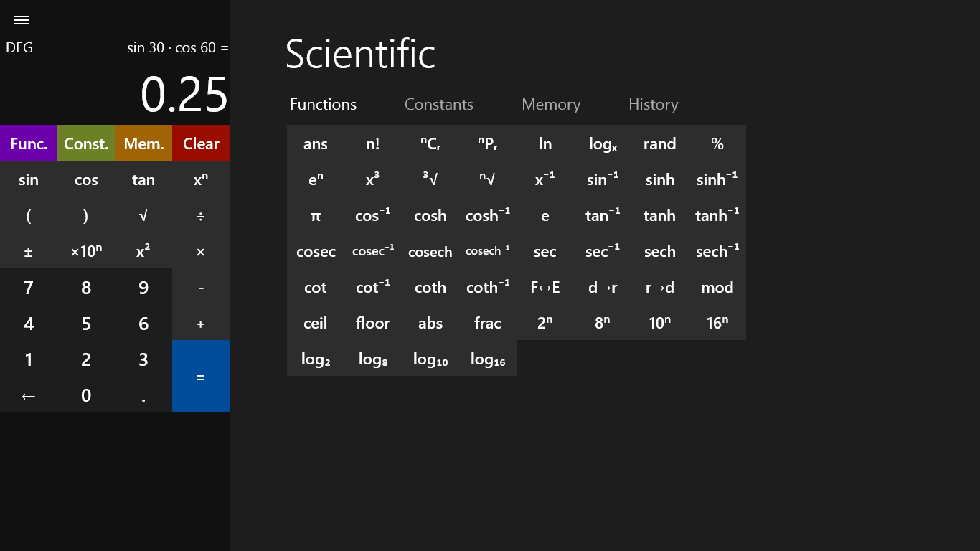Image resolution: width=980 pixels, height=551 pixels.
Task: Open the Mem. memory panel
Action: pyautogui.click(x=143, y=143)
